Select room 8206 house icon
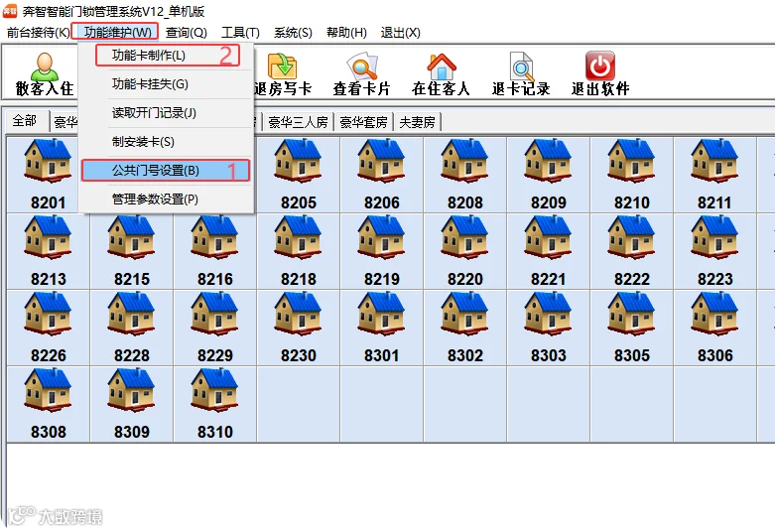Viewport: 775px width, 532px height. click(x=382, y=161)
